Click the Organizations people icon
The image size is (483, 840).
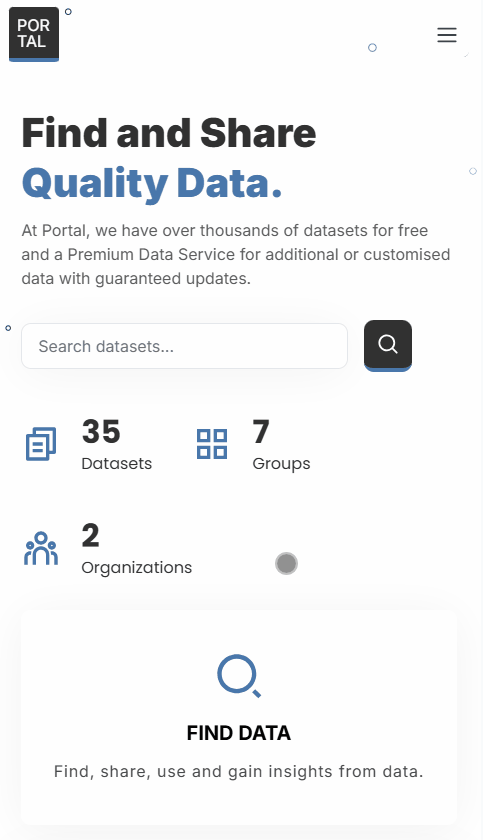tap(41, 548)
